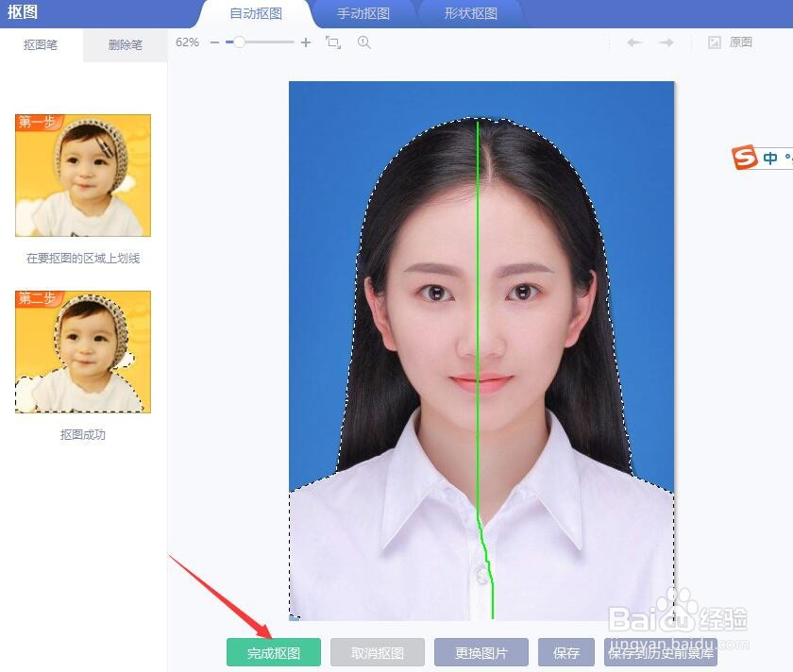Viewport: 793px width, 672px height.
Task: Click the 原图 compare image icon
Action: tap(716, 42)
